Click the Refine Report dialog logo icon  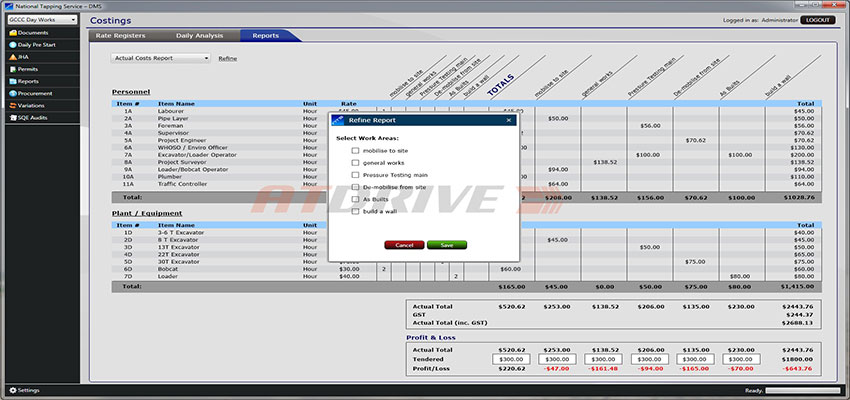(337, 120)
